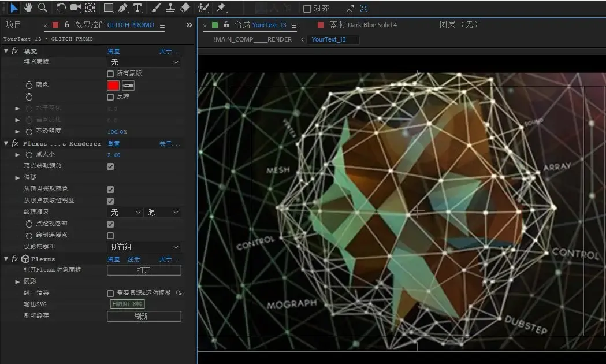
Task: Click the 点大小 value 2.00
Action: click(x=114, y=155)
